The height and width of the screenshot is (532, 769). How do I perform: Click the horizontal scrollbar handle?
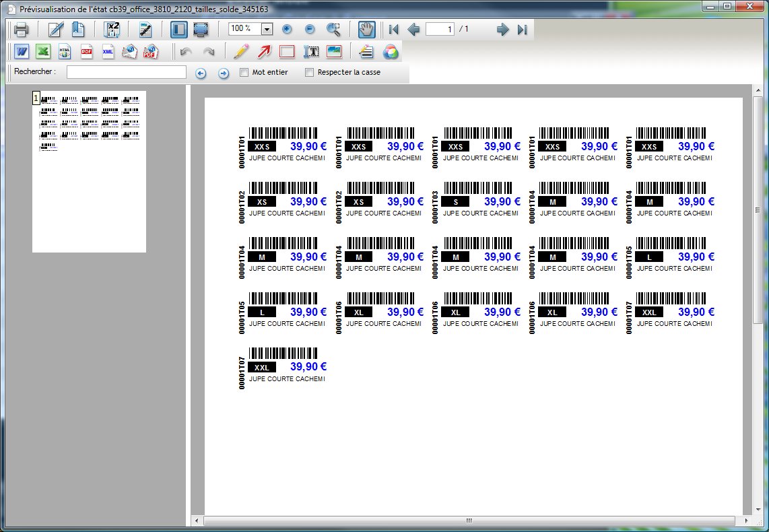click(x=469, y=521)
